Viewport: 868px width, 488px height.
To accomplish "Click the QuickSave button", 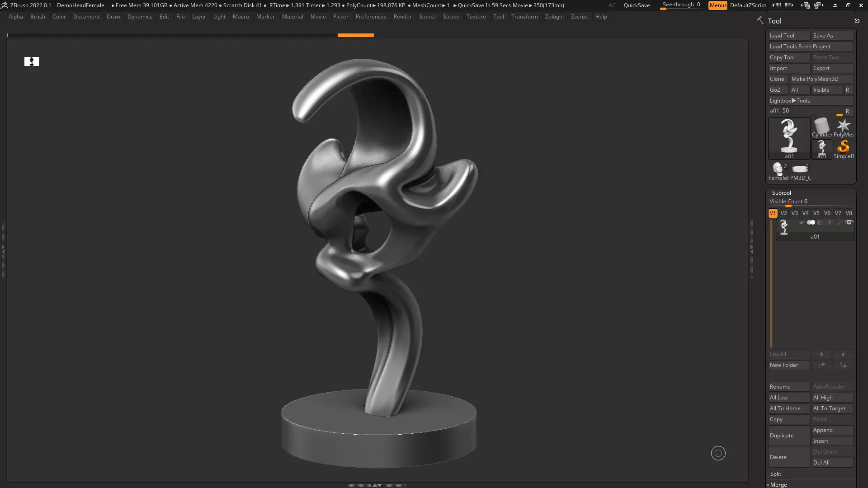I will tap(637, 5).
